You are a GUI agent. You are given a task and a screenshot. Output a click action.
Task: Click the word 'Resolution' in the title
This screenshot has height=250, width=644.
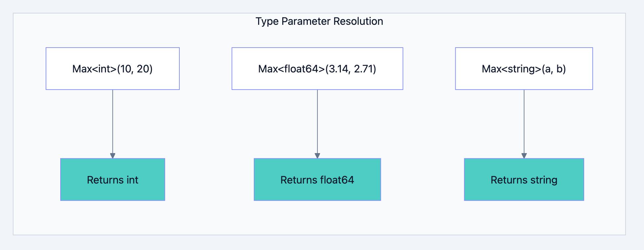click(x=358, y=21)
